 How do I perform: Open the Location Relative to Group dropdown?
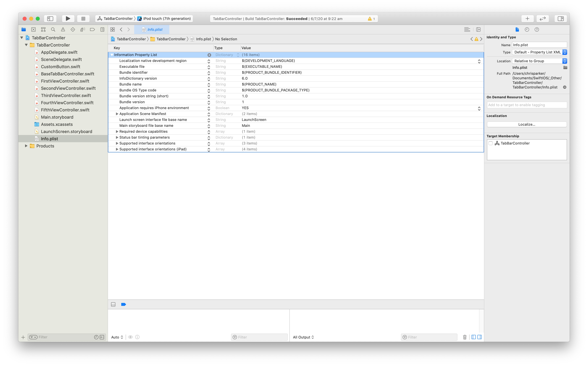[539, 61]
